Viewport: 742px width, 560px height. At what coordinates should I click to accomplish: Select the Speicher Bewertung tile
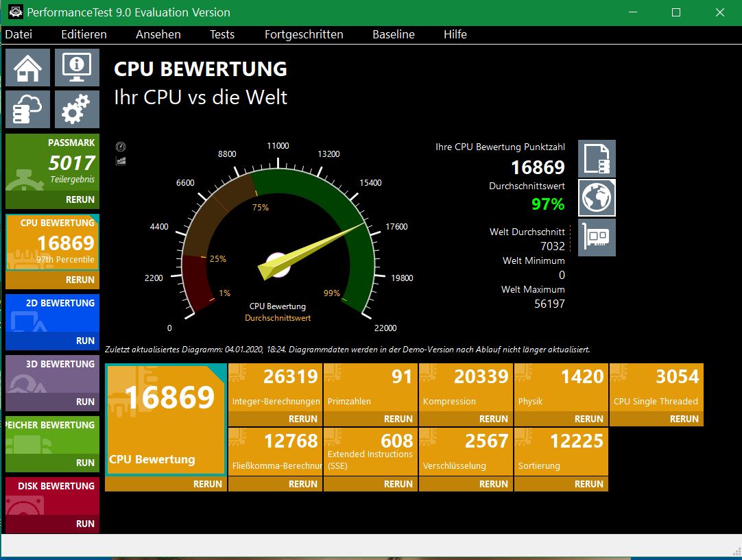tap(53, 435)
